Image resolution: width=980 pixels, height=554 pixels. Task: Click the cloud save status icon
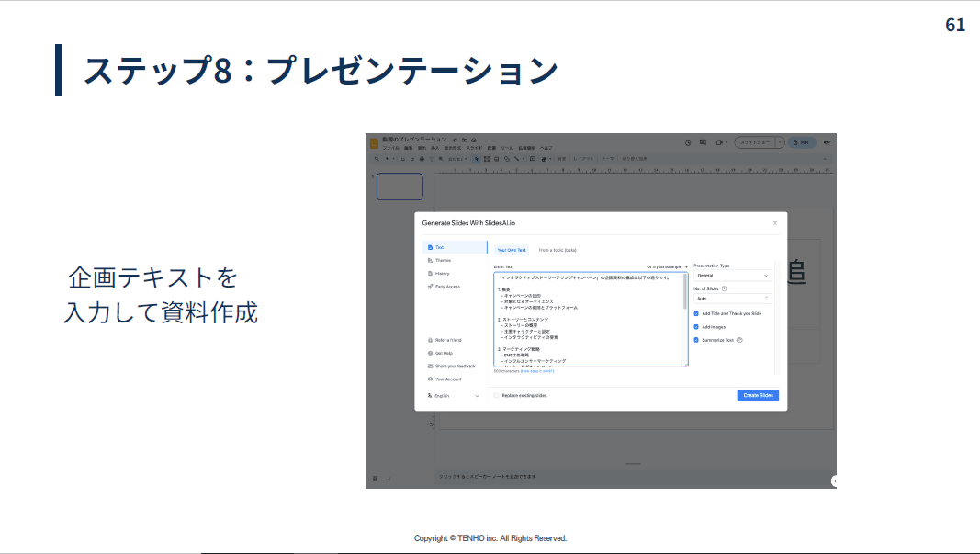[x=474, y=140]
